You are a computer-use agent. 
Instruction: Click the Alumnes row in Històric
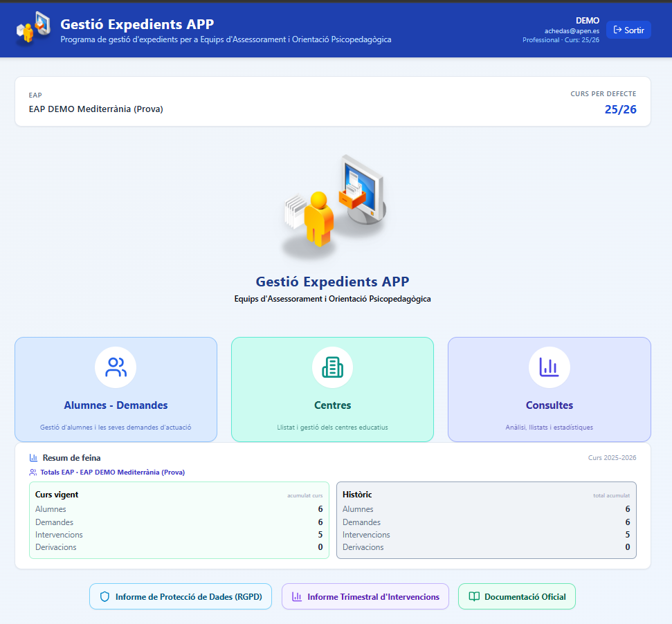(487, 508)
